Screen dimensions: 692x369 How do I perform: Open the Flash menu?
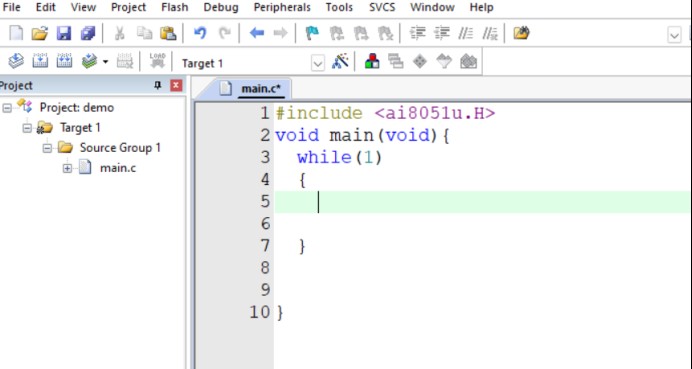[175, 8]
